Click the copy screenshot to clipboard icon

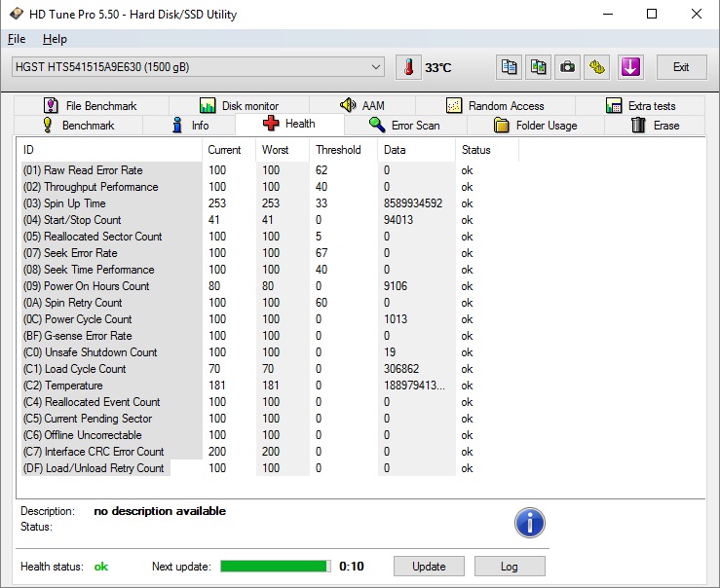[538, 67]
